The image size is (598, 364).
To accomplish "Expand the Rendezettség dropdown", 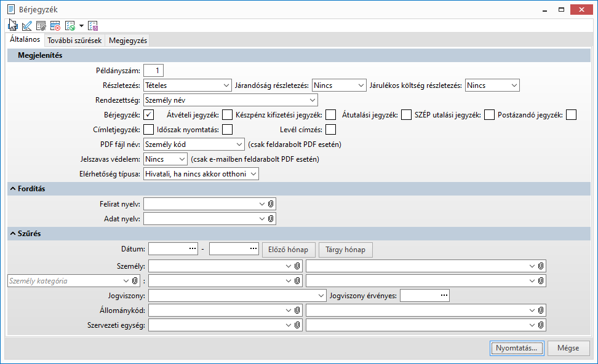I will pos(231,100).
